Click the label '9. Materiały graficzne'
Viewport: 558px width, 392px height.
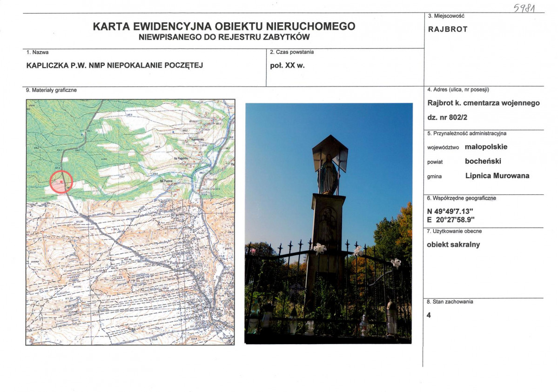coord(51,90)
